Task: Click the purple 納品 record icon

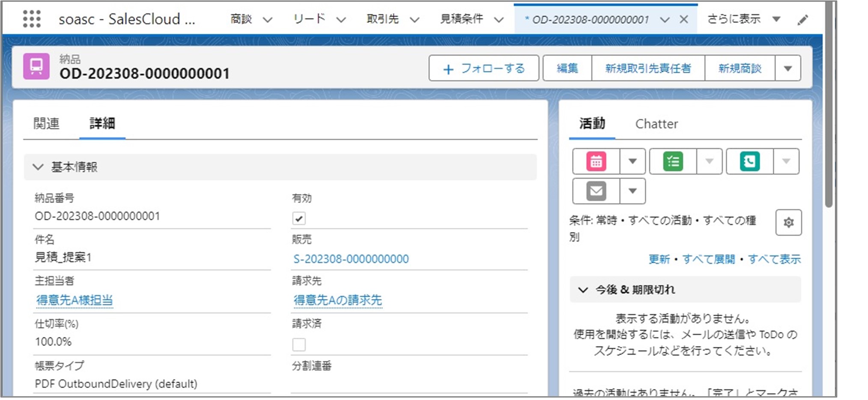Action: point(36,66)
